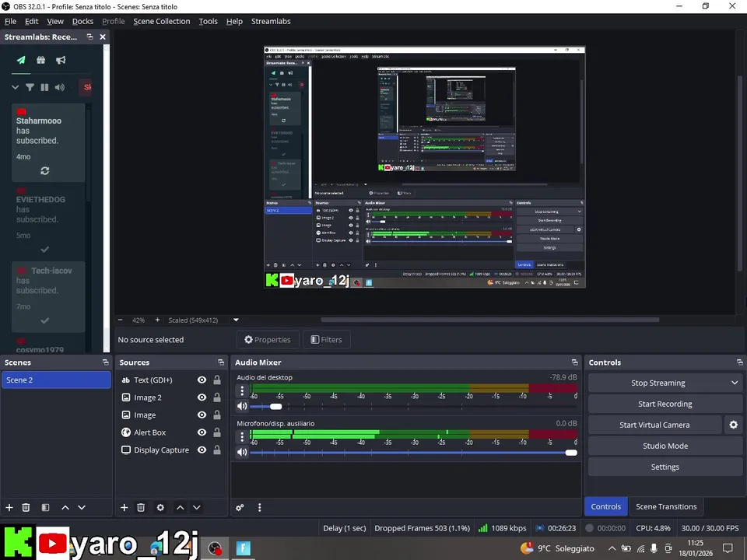Viewport: 747px width, 560px height.
Task: Mute Audio del desktop
Action: pos(242,406)
